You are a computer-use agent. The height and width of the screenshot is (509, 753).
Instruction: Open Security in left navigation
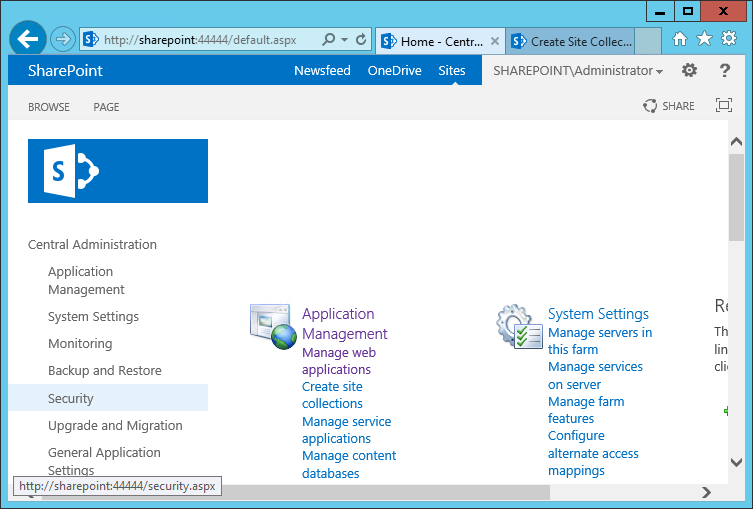pyautogui.click(x=71, y=398)
